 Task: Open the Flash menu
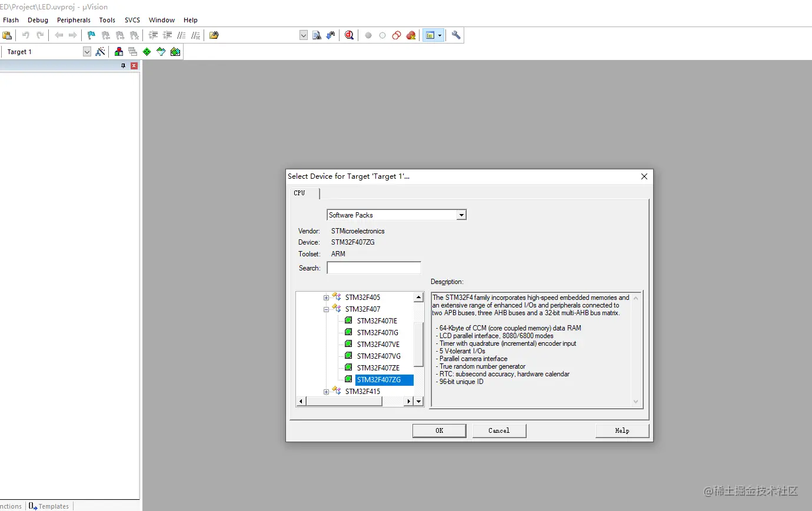tap(11, 20)
